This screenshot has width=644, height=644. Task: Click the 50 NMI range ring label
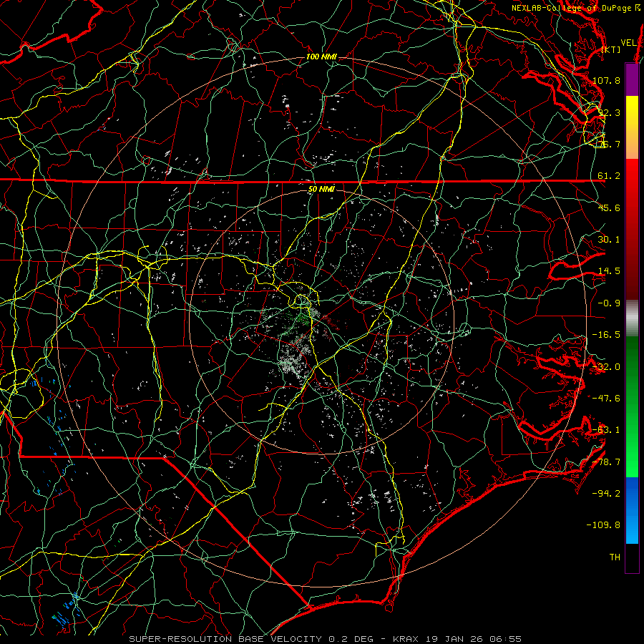click(x=321, y=190)
